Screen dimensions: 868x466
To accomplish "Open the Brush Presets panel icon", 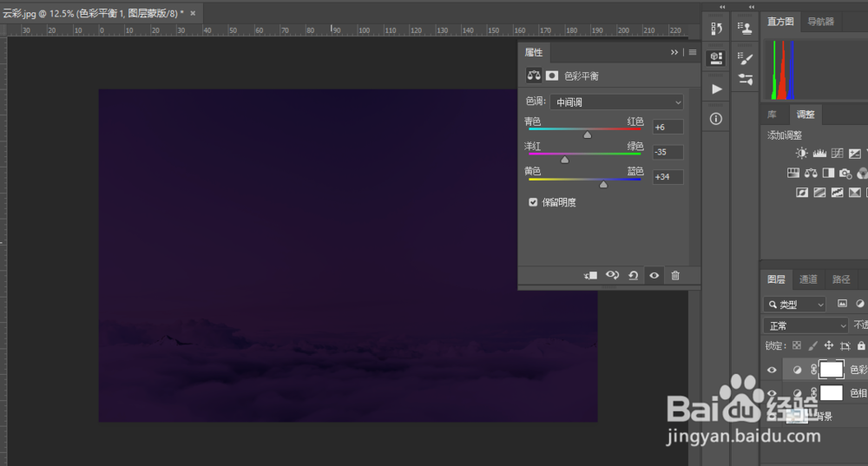I will point(745,80).
